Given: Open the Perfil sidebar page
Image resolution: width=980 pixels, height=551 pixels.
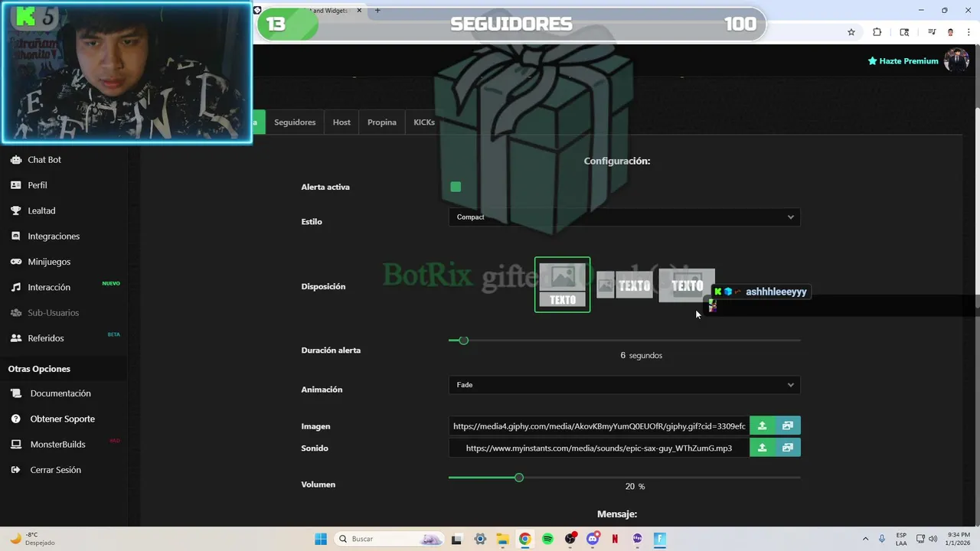Looking at the screenshot, I should point(37,185).
